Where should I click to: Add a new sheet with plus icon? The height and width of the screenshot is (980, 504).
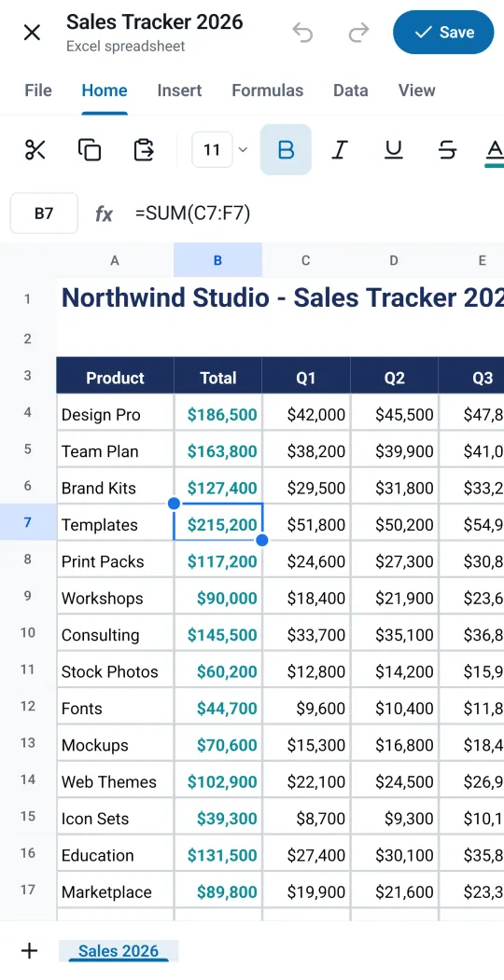pyautogui.click(x=29, y=950)
